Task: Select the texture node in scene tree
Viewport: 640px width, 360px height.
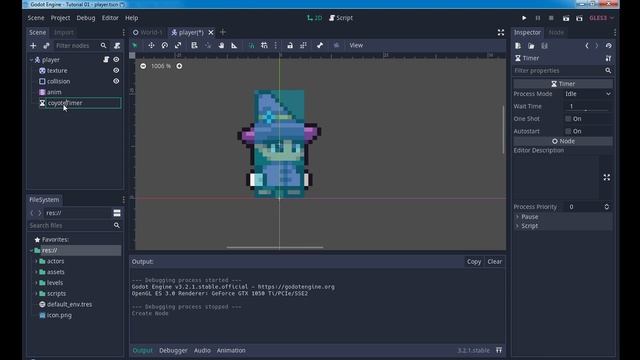Action: click(x=57, y=70)
